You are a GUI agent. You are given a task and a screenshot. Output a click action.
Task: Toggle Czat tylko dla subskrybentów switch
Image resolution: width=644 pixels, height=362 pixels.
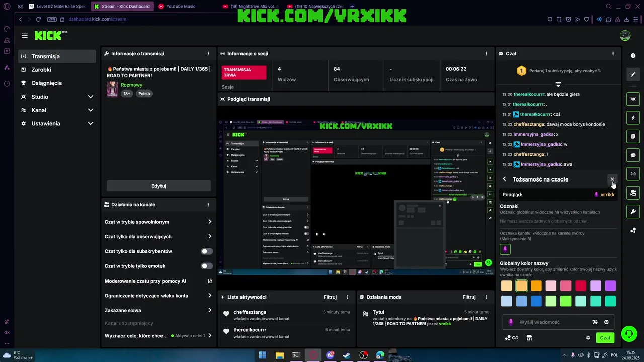tap(207, 251)
